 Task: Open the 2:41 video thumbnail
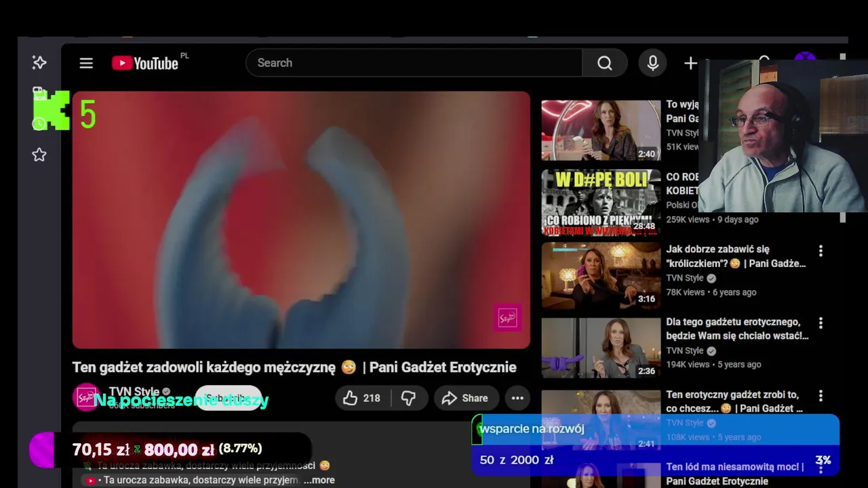pyautogui.click(x=601, y=420)
